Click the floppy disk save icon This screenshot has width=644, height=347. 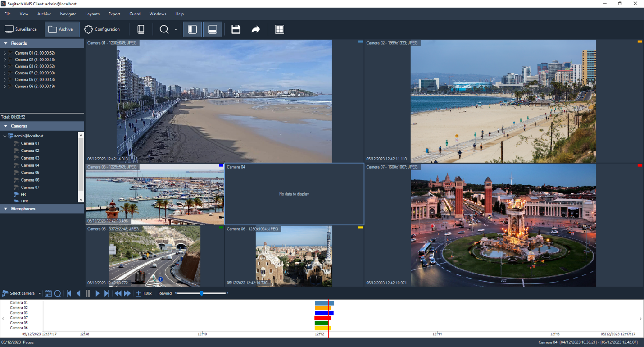tap(236, 29)
